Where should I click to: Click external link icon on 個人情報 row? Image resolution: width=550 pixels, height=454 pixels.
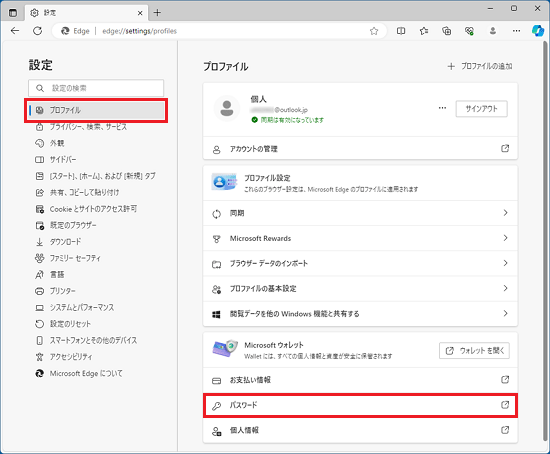coord(505,430)
